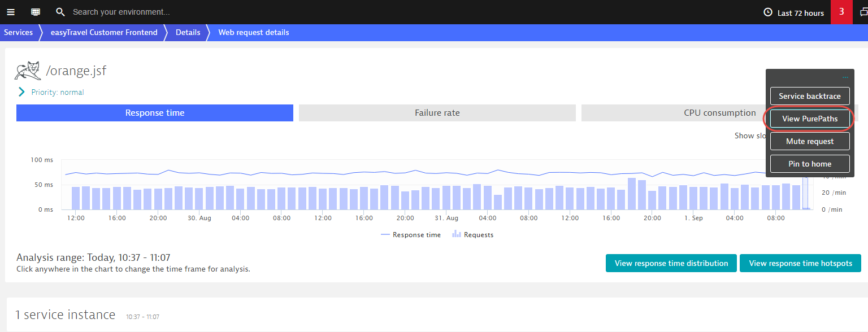The width and height of the screenshot is (868, 332).
Task: Open the red problems counter showing 3
Action: pyautogui.click(x=841, y=12)
